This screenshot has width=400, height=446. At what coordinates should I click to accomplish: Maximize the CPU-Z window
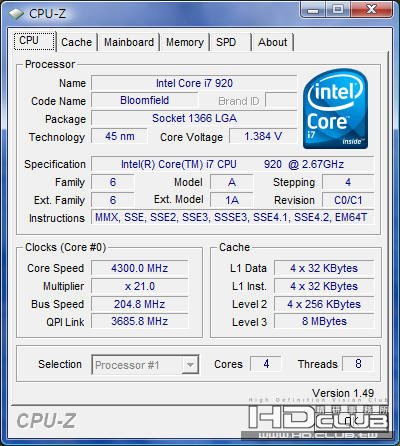click(337, 10)
